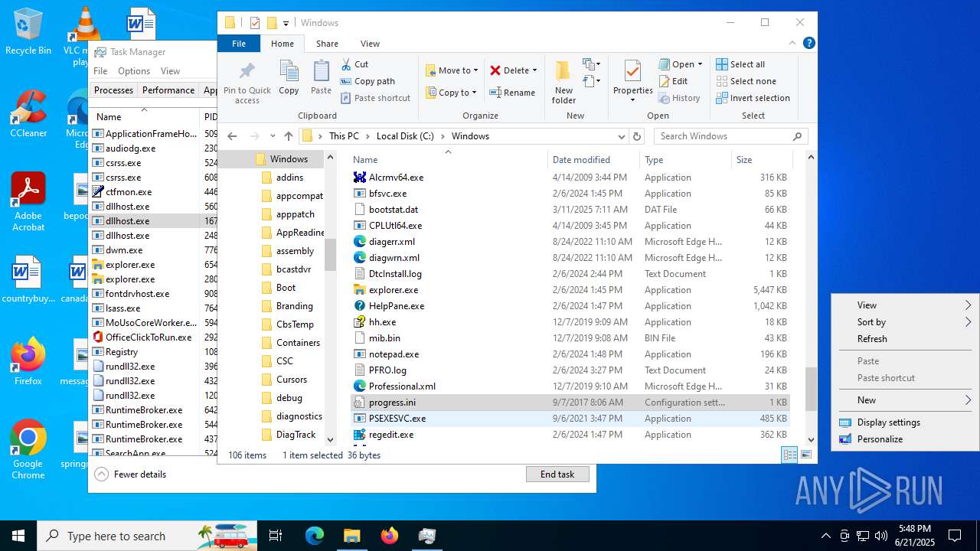Image resolution: width=980 pixels, height=551 pixels.
Task: Open the Options menu in Task Manager
Action: [x=134, y=71]
